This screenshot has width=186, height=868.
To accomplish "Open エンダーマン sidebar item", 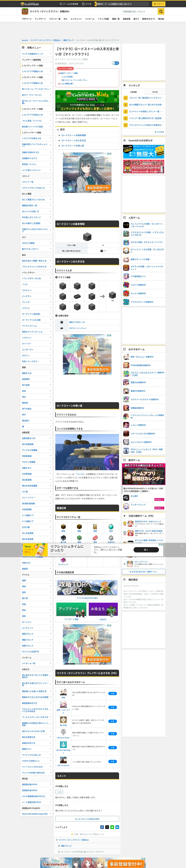I will (37, 349).
